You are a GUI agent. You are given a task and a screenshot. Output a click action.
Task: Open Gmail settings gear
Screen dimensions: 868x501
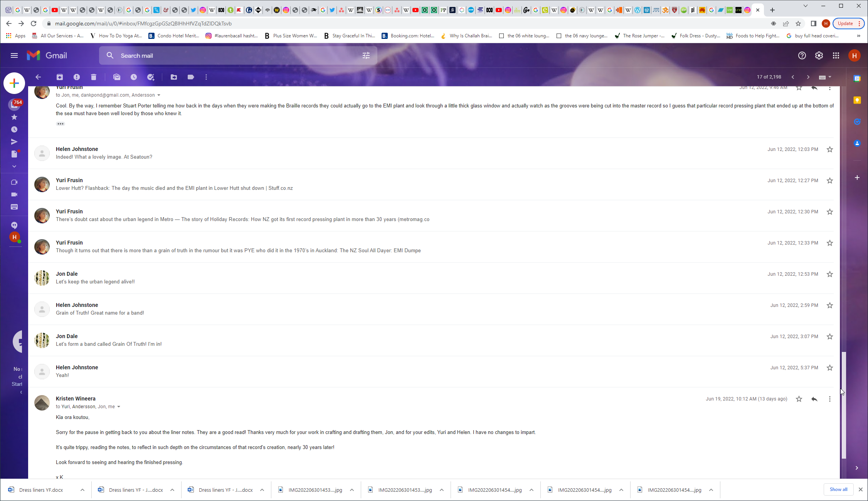(x=819, y=55)
